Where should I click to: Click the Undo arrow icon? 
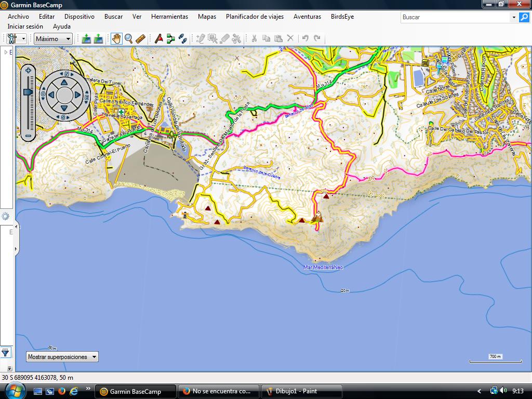point(305,38)
